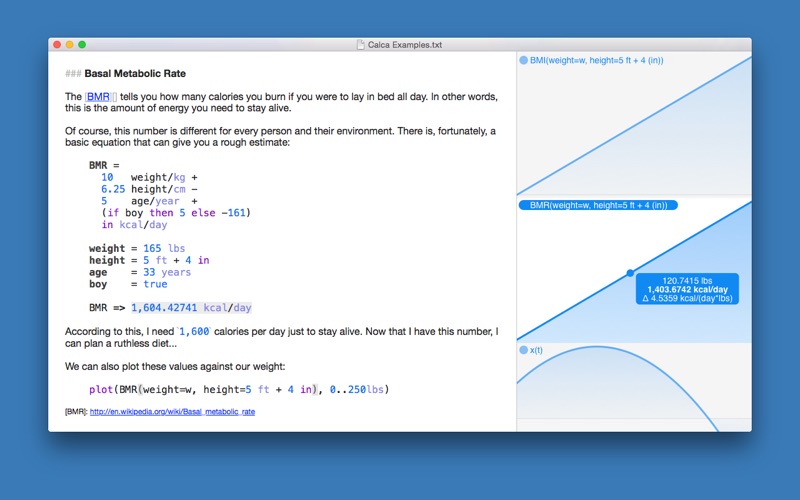Click the 'if boy then 5 else -161' line
The image size is (800, 500).
pyautogui.click(x=176, y=213)
